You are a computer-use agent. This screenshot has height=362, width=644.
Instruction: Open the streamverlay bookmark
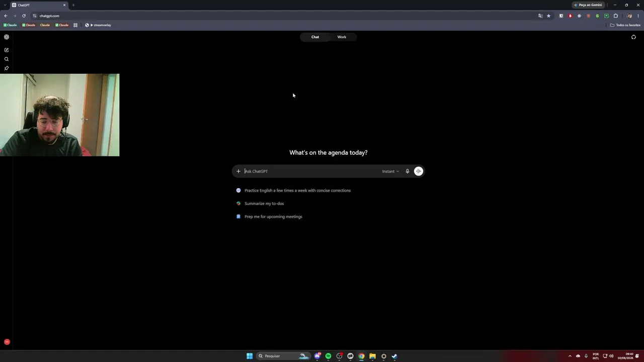(98, 25)
